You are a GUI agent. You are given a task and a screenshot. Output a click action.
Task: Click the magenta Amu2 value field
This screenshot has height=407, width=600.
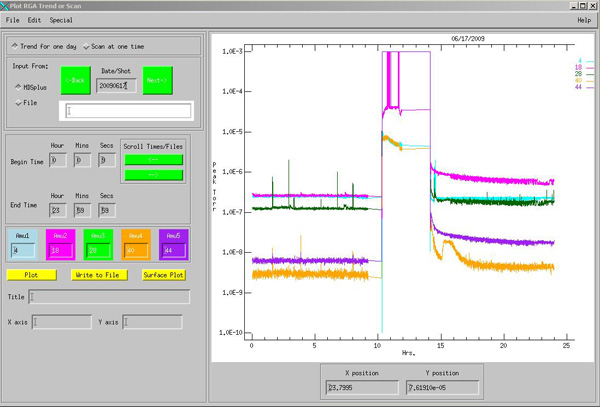coord(61,251)
